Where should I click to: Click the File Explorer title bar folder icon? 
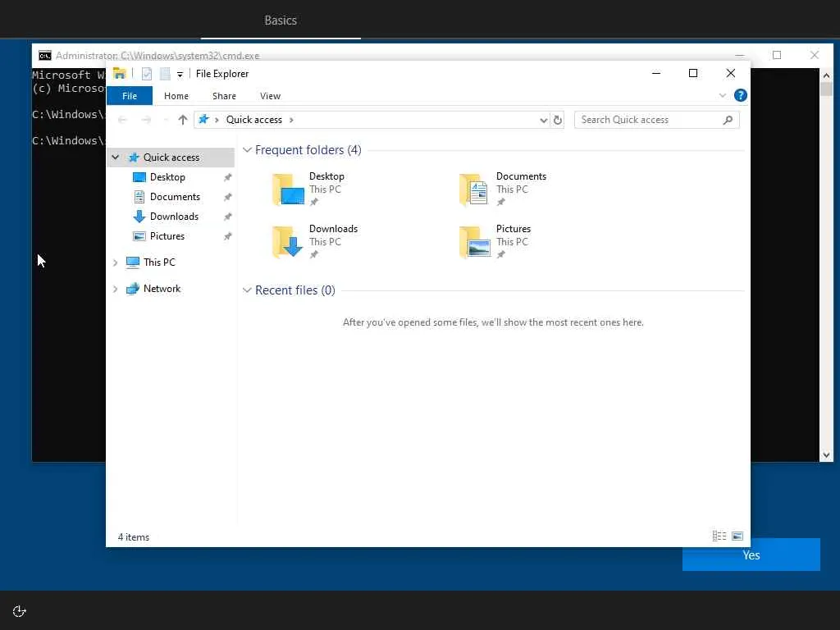(120, 73)
